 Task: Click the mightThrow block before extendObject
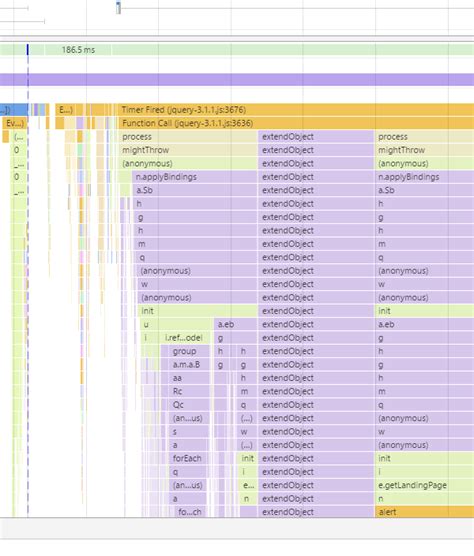[x=188, y=150]
